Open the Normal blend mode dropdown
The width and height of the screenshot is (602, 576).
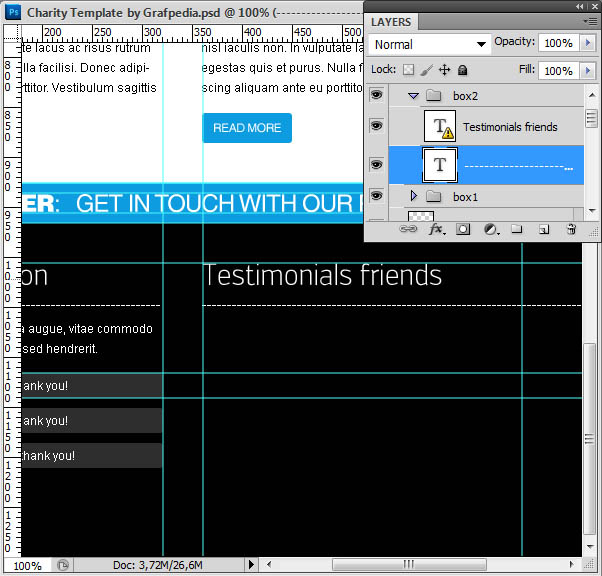coord(429,45)
